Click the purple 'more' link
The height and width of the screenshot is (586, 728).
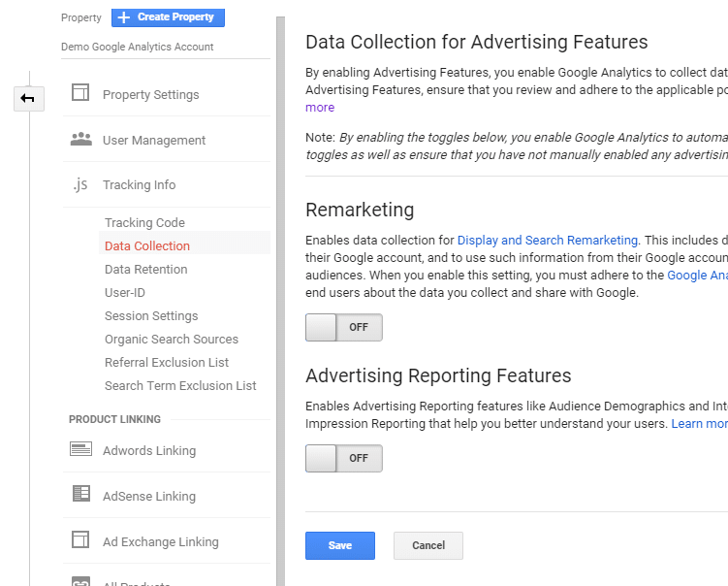(x=320, y=108)
